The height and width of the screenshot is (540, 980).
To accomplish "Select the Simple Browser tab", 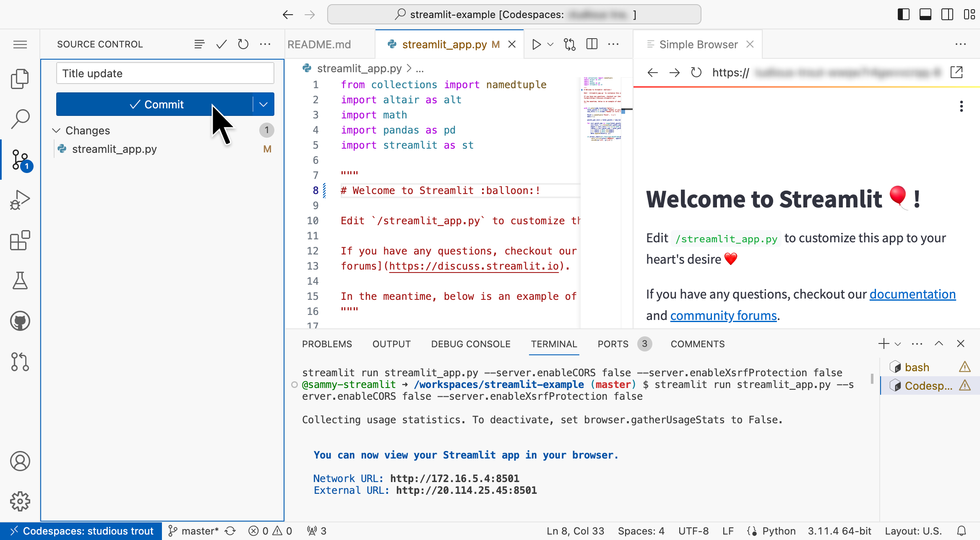I will coord(698,45).
